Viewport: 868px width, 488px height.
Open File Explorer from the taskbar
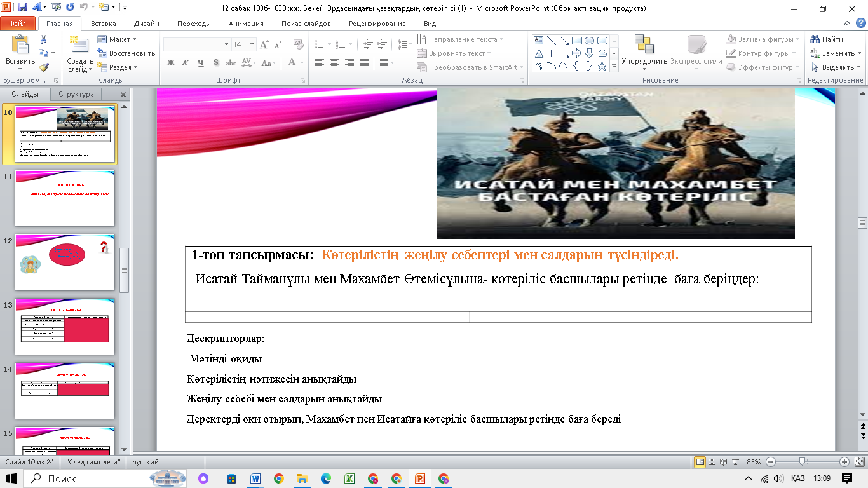pyautogui.click(x=302, y=478)
